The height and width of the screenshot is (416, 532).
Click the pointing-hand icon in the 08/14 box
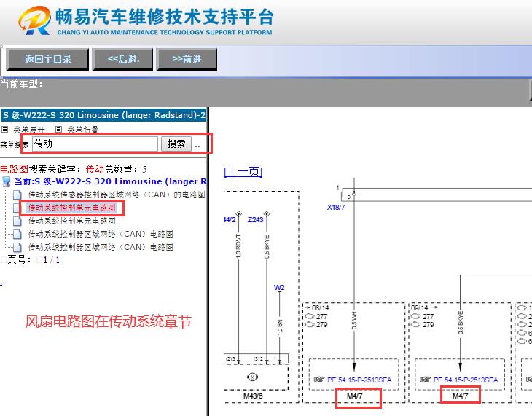tap(319, 380)
